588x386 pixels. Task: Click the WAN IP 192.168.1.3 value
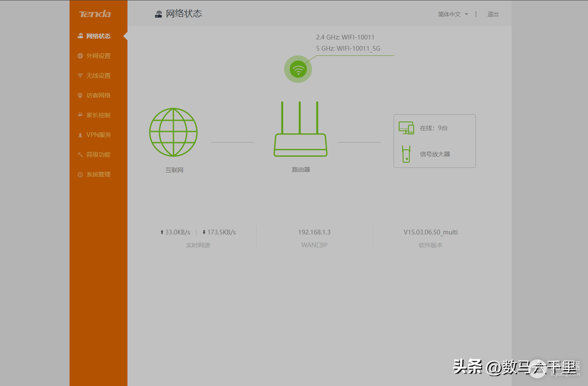click(314, 232)
